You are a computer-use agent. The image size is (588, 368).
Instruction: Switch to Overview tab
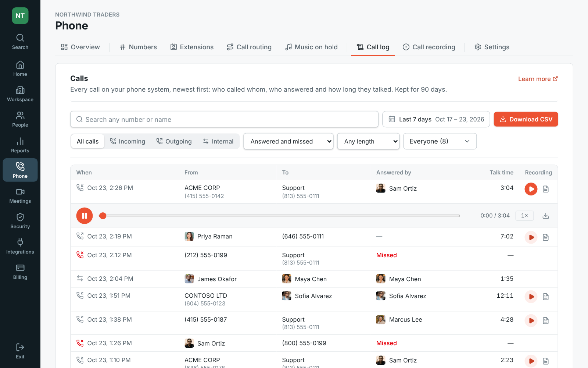click(x=80, y=47)
